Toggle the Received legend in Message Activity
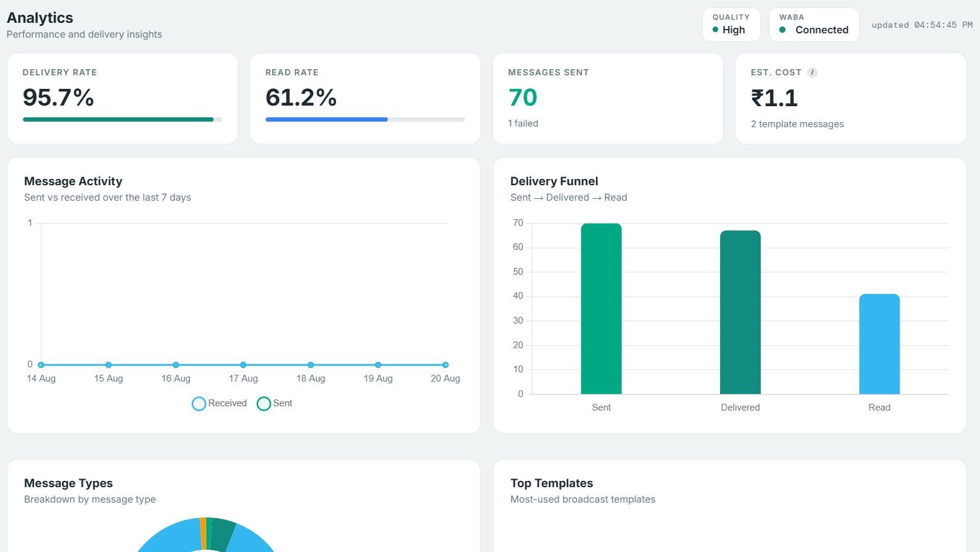Viewport: 980px width, 552px height. point(219,403)
